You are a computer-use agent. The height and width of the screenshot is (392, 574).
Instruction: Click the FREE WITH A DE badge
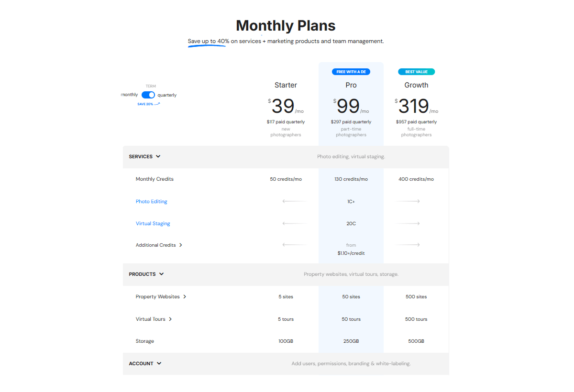point(351,72)
